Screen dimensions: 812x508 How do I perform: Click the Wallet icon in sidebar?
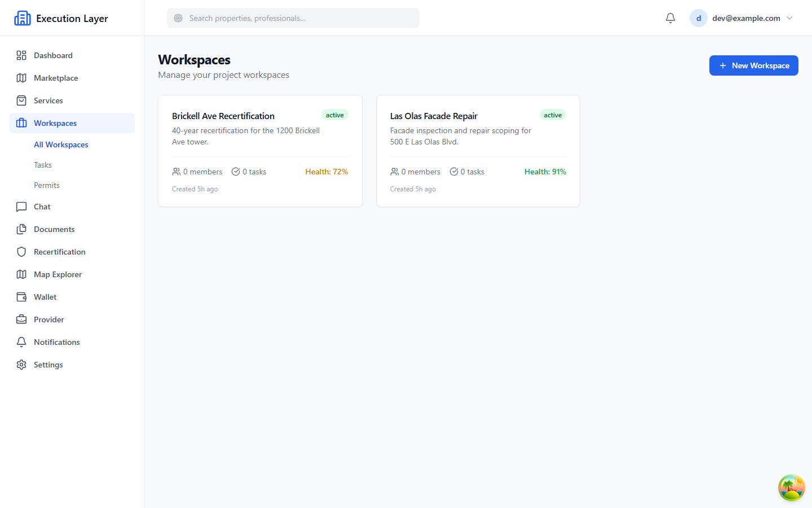tap(21, 297)
